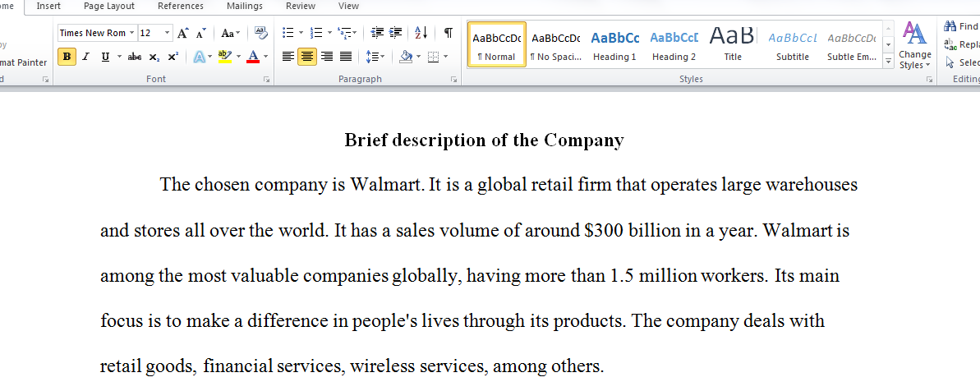Open the font size dropdown arrow
980x391 pixels.
167,33
